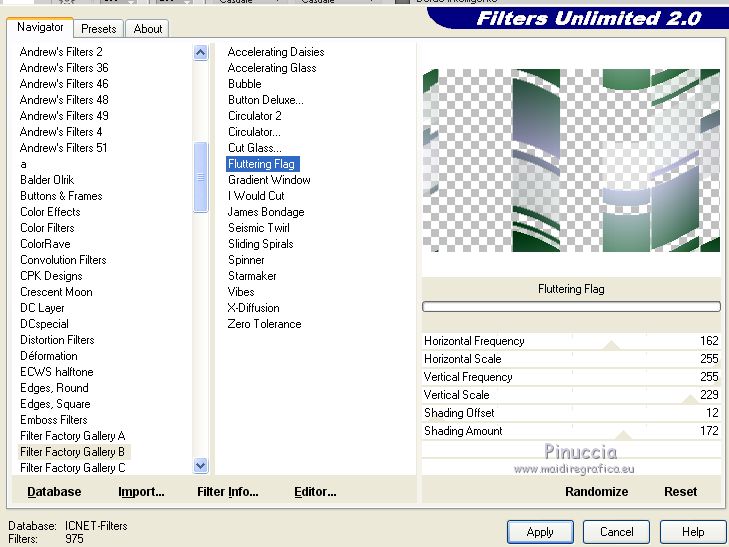Select Andrew's Filters 2 category
Image resolution: width=729 pixels, height=547 pixels.
click(61, 52)
